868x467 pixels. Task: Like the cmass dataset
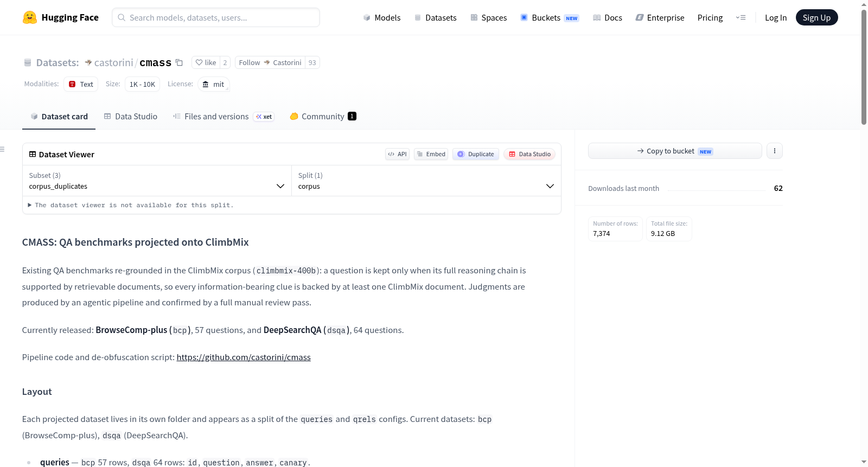[x=206, y=62]
